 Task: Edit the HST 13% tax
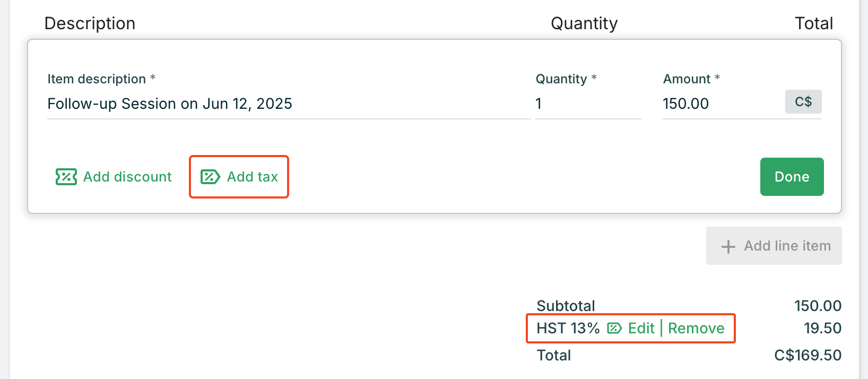641,329
